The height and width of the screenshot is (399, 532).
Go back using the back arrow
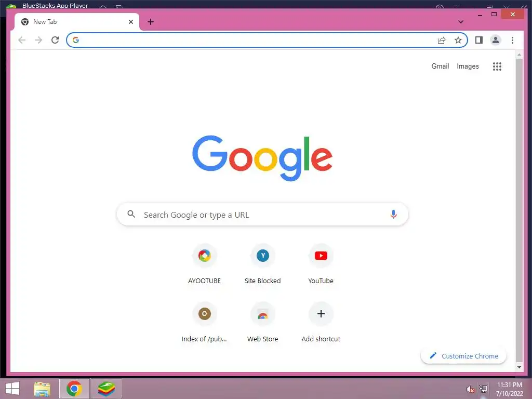coord(22,40)
